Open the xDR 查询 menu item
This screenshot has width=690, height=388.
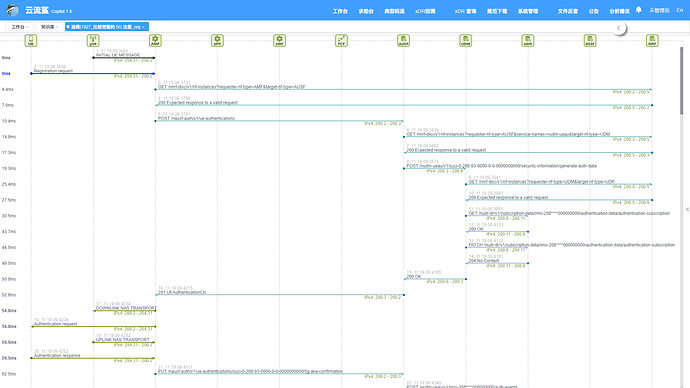tap(466, 11)
